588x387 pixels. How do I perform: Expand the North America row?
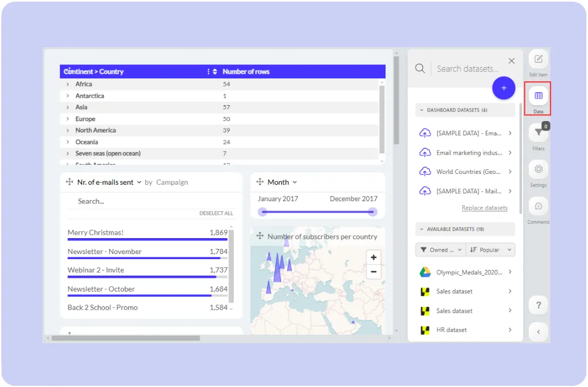68,130
